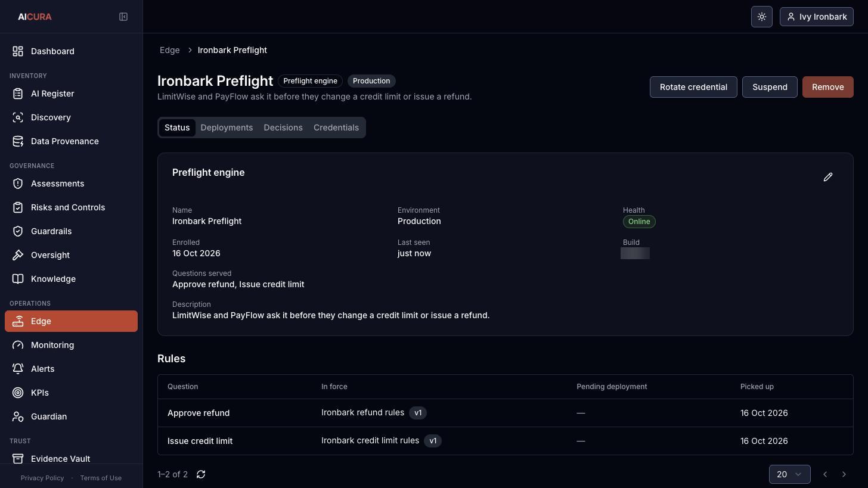868x488 pixels.
Task: Select Risks and Controls
Action: [x=71, y=207]
